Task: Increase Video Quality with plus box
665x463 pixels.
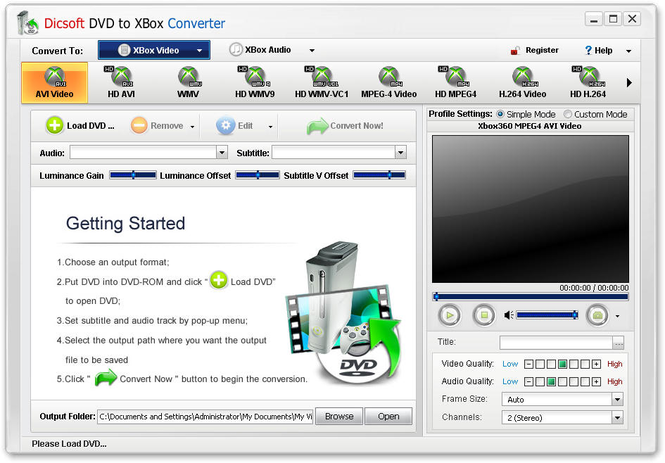Action: 596,364
